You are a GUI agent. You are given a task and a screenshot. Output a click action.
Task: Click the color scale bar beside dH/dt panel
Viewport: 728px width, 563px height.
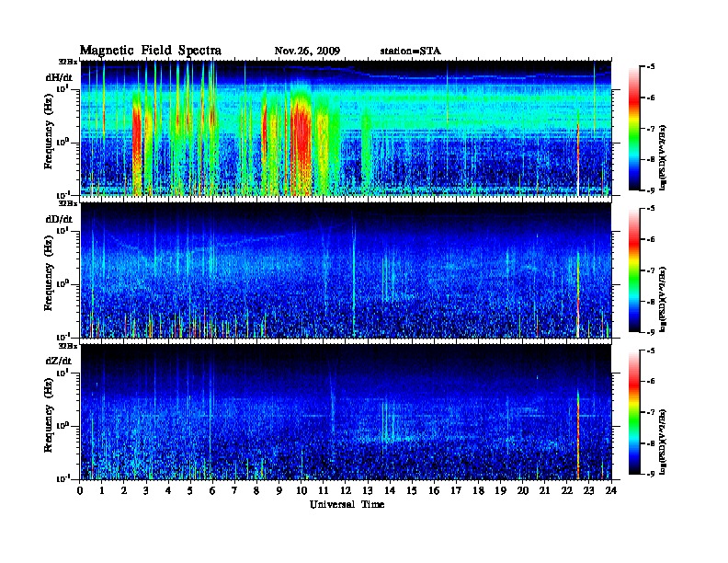(633, 128)
